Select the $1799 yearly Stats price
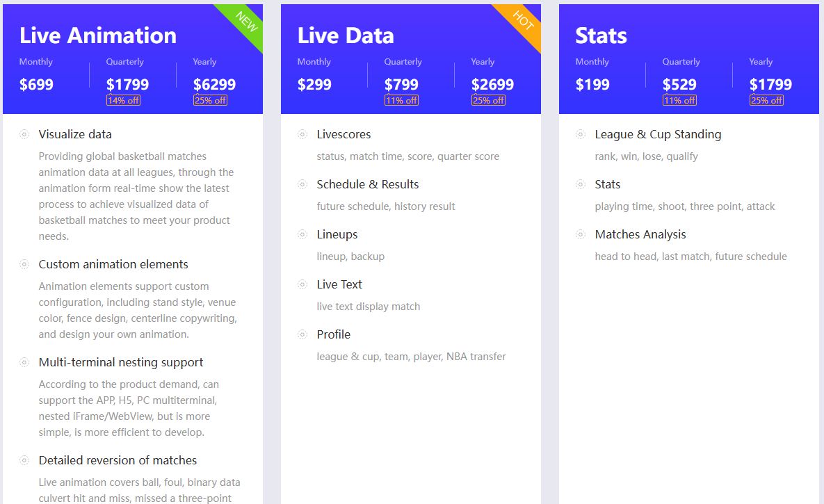The width and height of the screenshot is (824, 504). point(770,85)
